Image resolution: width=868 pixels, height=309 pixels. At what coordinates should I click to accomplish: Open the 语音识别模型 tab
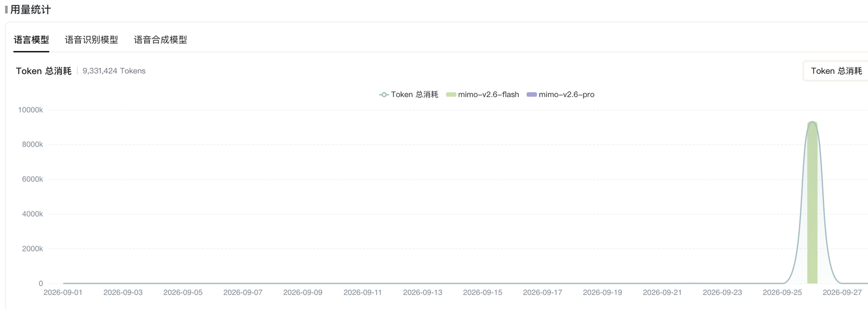91,40
